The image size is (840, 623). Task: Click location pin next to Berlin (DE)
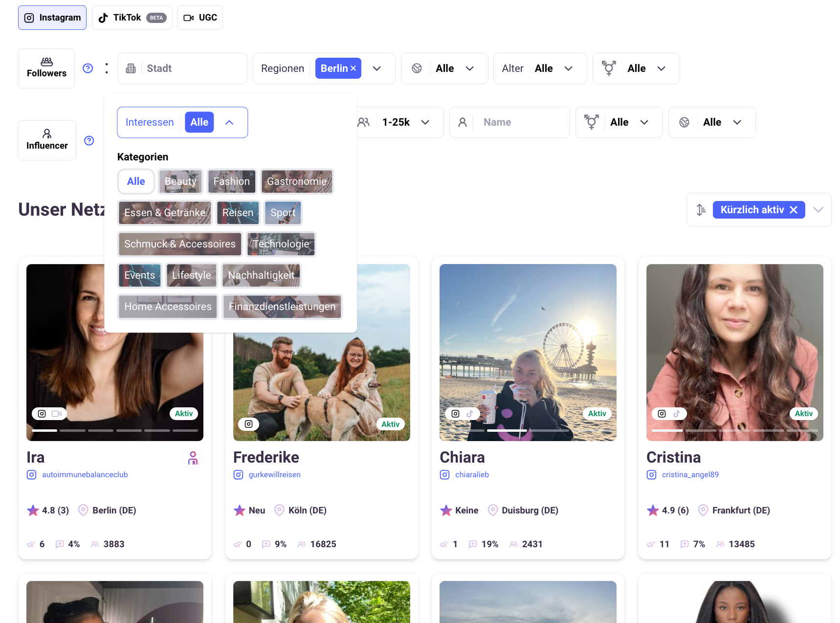pos(84,511)
